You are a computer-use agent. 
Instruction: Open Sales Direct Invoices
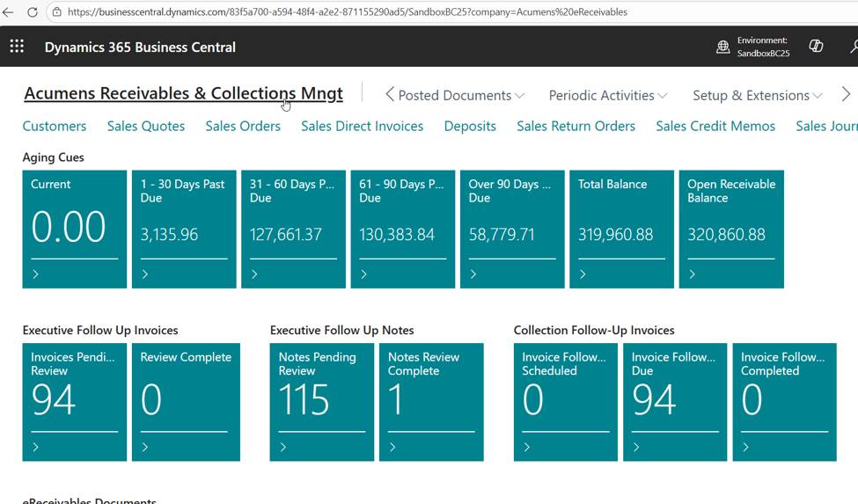[363, 127]
